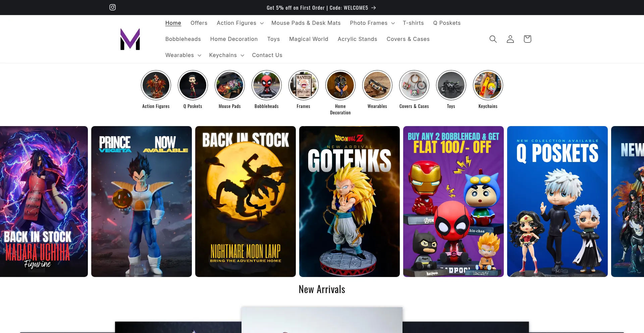Click the search magnifier icon
644x333 pixels.
pyautogui.click(x=493, y=39)
